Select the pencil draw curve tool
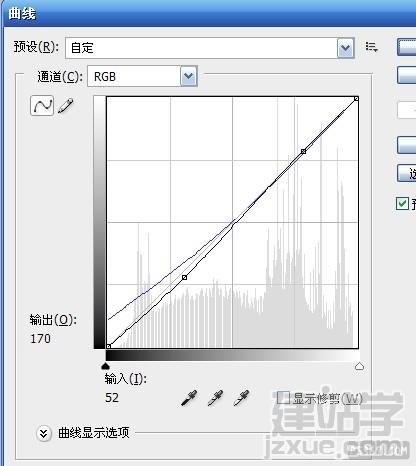 (66, 106)
